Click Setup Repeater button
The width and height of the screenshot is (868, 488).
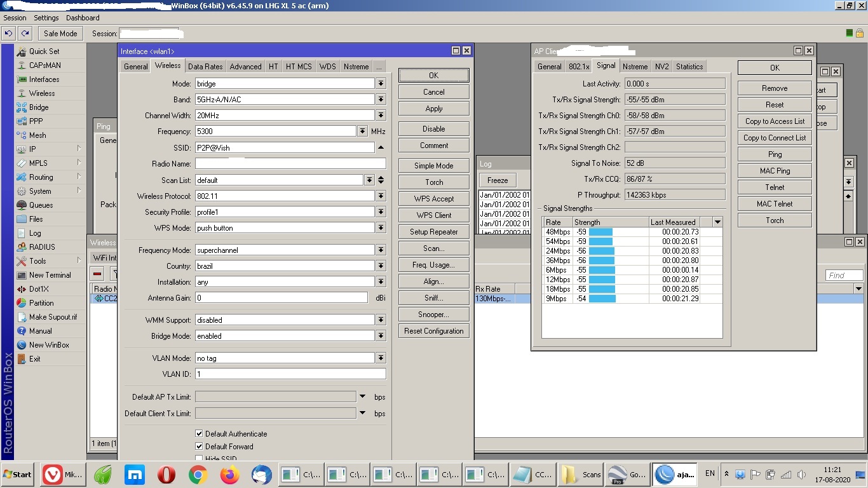pyautogui.click(x=434, y=232)
